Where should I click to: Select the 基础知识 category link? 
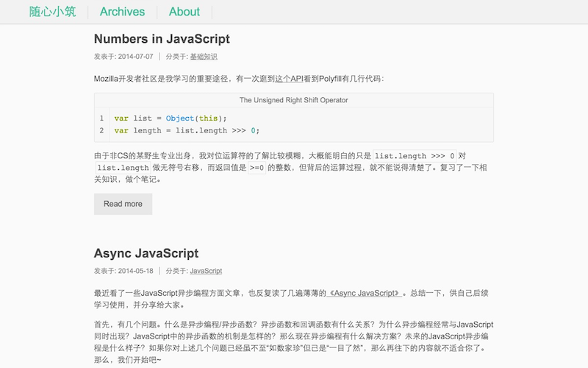(204, 57)
